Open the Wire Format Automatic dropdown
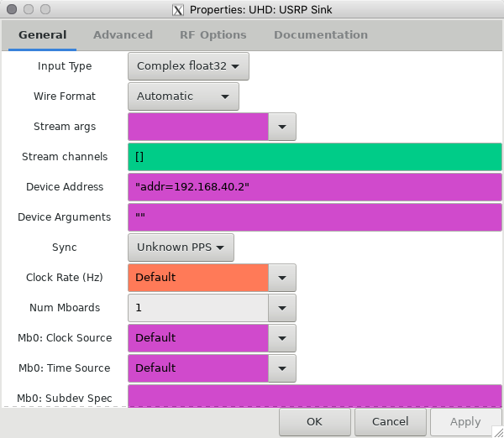Image resolution: width=504 pixels, height=438 pixels. click(183, 96)
